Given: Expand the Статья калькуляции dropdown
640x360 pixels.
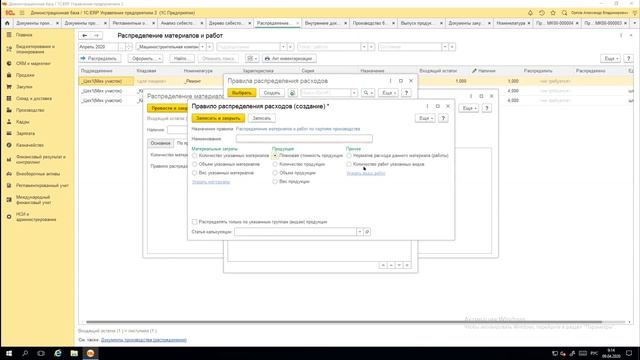Looking at the screenshot, I should [x=360, y=232].
